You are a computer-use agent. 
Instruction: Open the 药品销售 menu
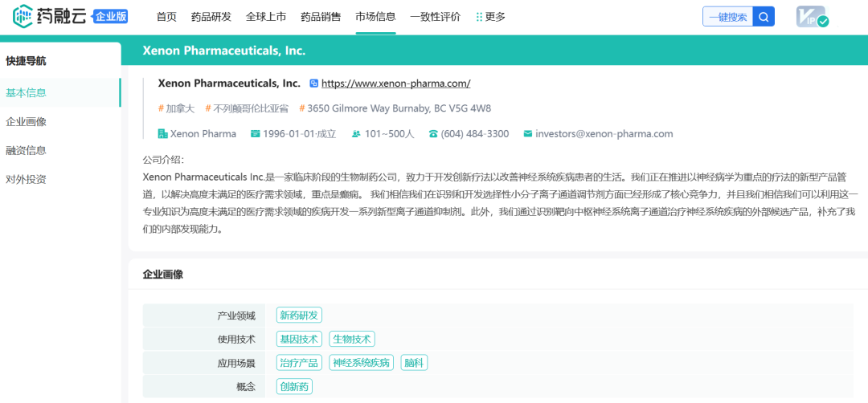(x=321, y=17)
